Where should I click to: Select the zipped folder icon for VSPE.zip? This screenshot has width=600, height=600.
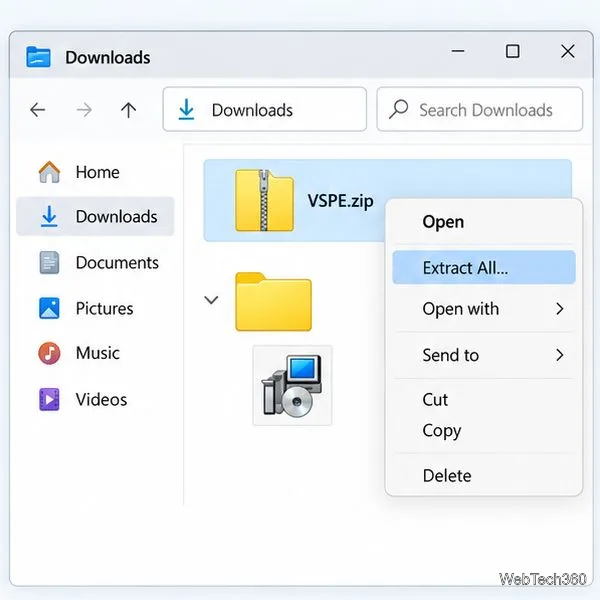[x=264, y=200]
